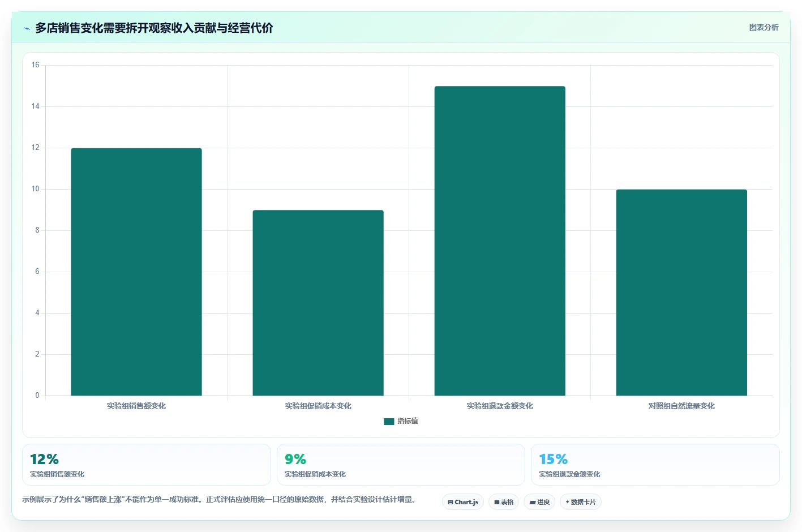Select the 数据卡片 tag chip
Image resolution: width=802 pixels, height=532 pixels.
[581, 502]
